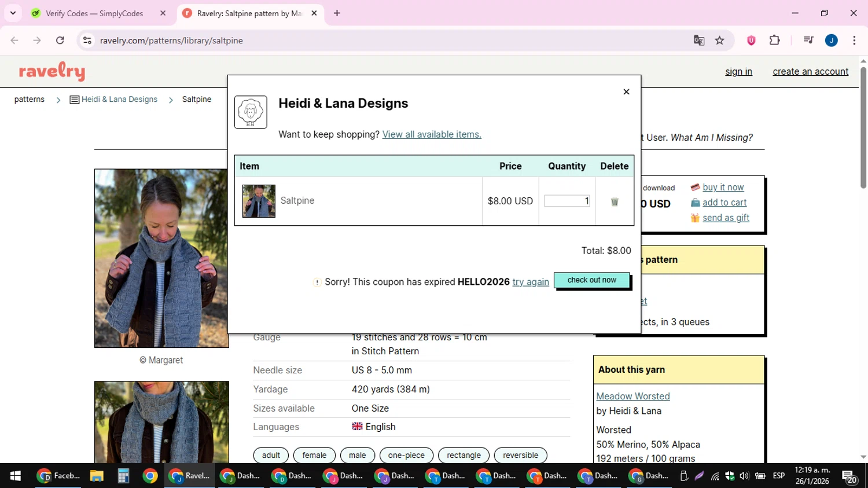
Task: Open File Explorer from taskbar
Action: coord(97,476)
